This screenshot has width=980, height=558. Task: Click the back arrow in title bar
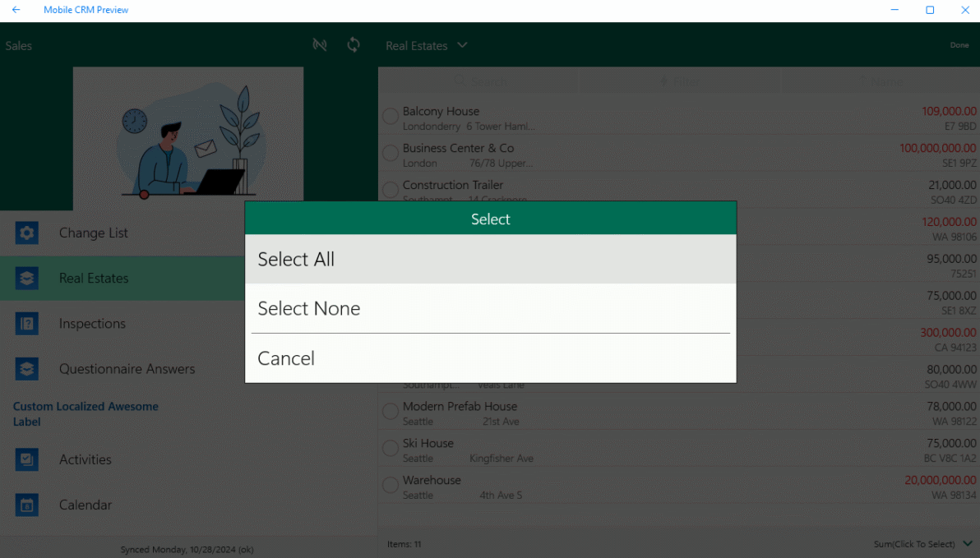pyautogui.click(x=16, y=10)
